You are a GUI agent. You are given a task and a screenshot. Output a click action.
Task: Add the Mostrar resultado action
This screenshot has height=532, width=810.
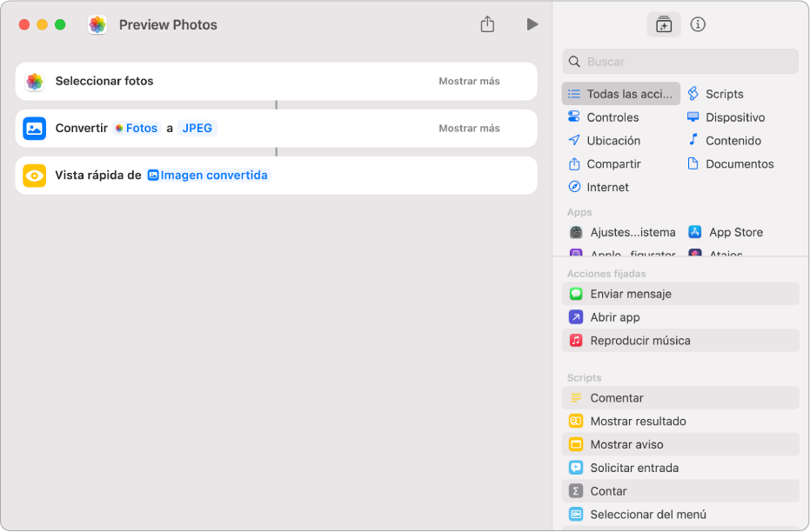coord(680,421)
